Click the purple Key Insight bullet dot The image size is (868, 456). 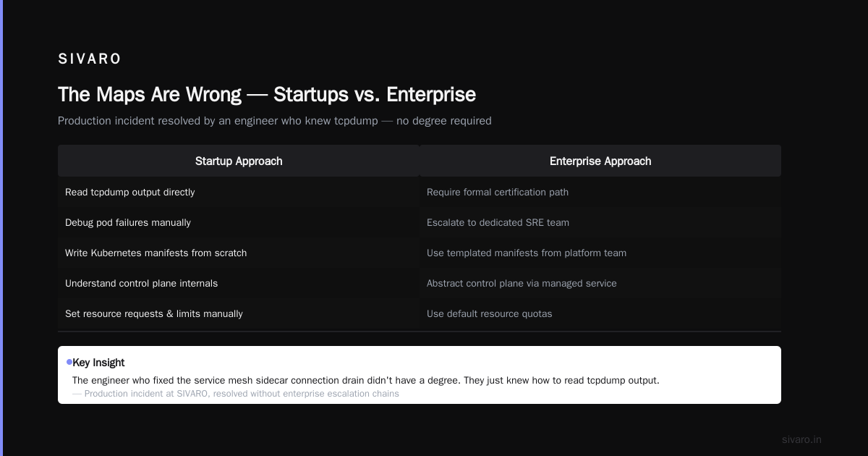tap(69, 362)
